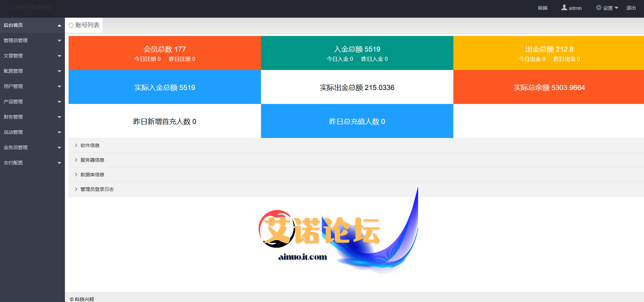Click the 会员总数 177 card
The width and height of the screenshot is (644, 302).
pyautogui.click(x=165, y=53)
